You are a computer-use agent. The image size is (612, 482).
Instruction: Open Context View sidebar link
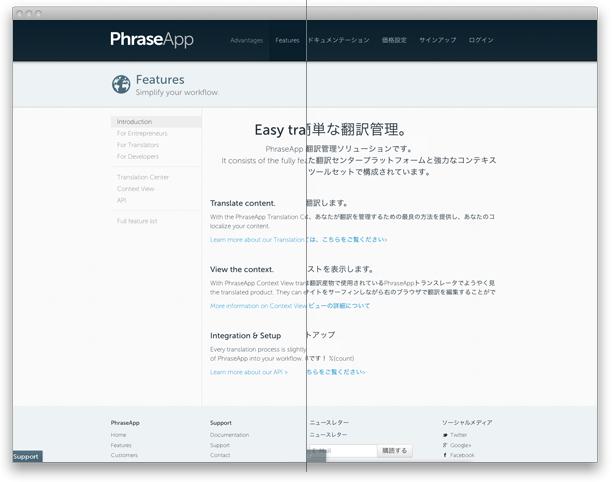click(135, 189)
